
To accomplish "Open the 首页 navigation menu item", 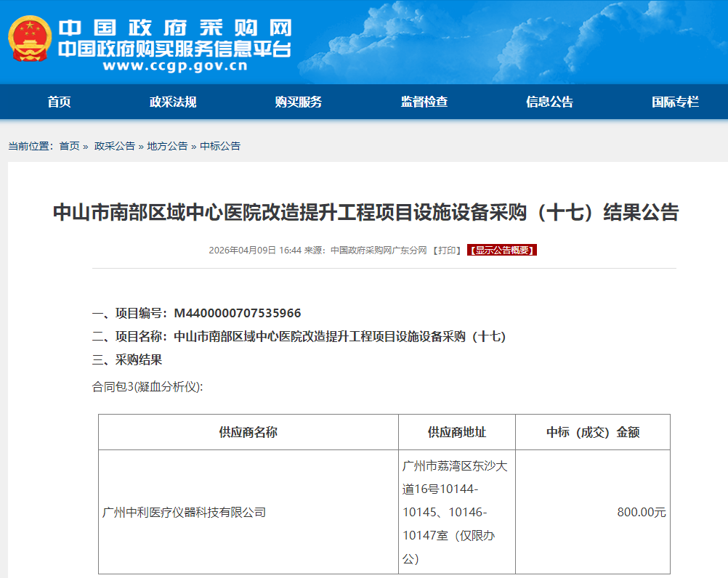I will click(x=59, y=102).
